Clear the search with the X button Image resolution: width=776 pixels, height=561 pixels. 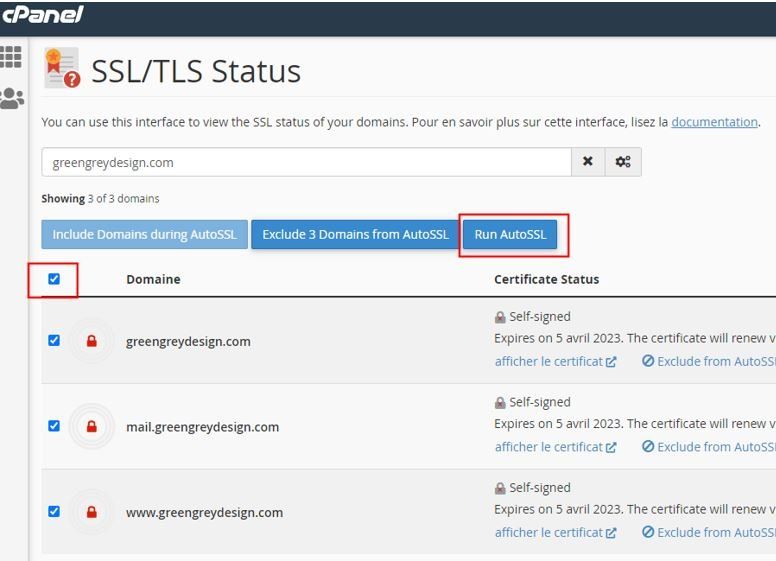(x=587, y=161)
